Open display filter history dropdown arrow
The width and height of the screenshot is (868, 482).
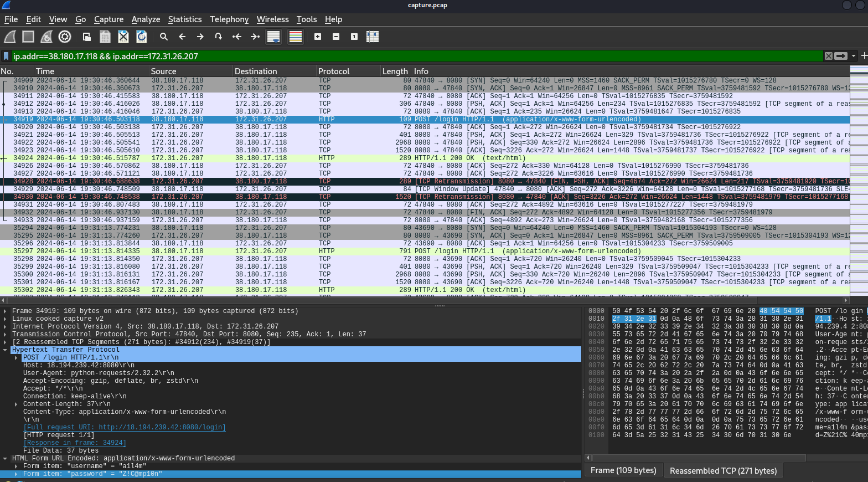[x=854, y=56]
